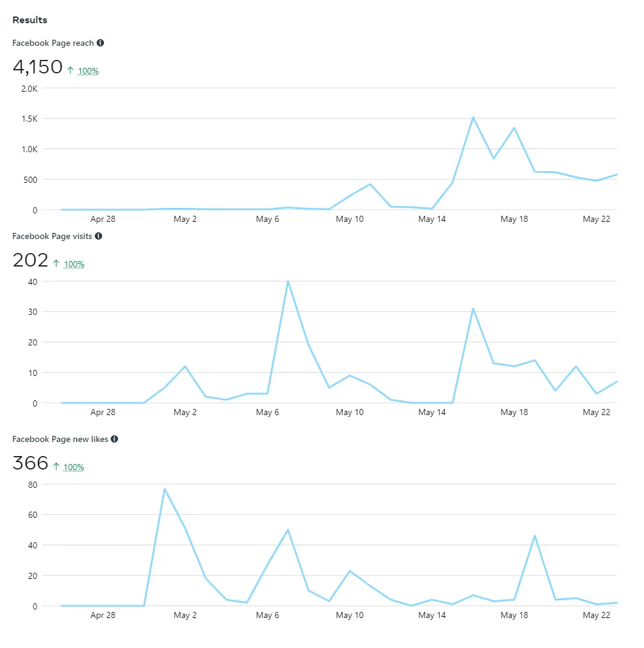The image size is (644, 648).
Task: Select the 4,150 reach total
Action: pyautogui.click(x=37, y=67)
